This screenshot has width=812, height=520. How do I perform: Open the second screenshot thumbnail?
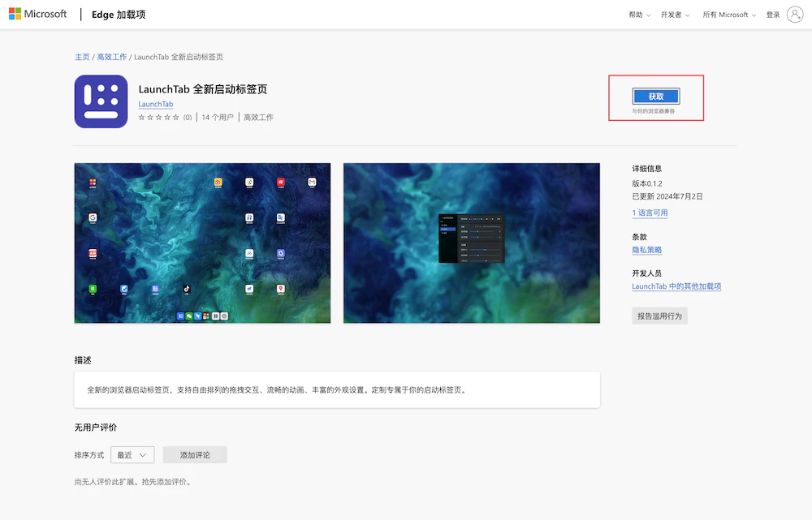472,243
